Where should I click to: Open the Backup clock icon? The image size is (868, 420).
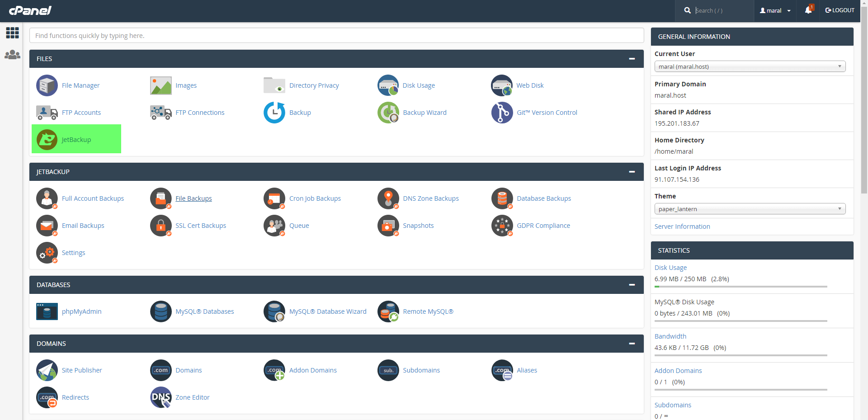click(x=274, y=113)
